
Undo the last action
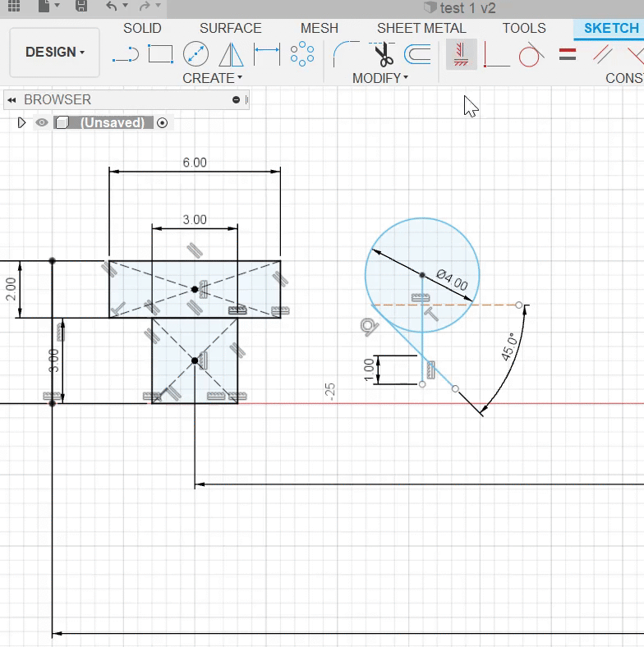coord(112,6)
